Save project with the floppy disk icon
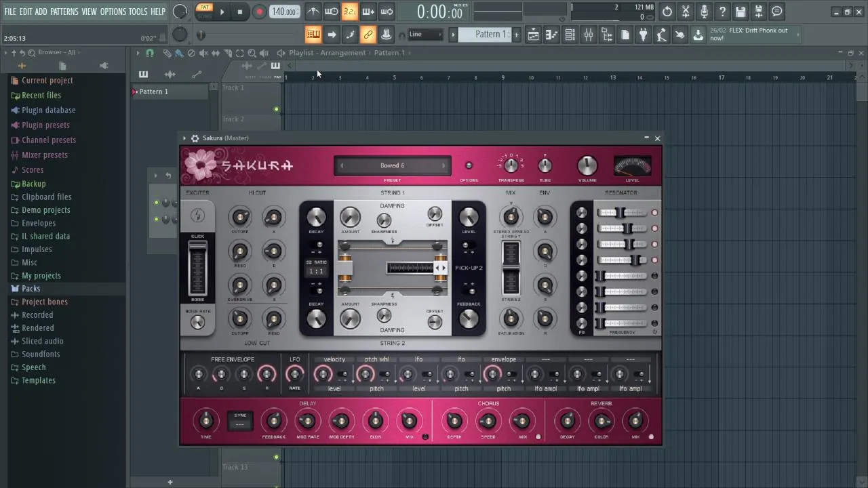The height and width of the screenshot is (488, 868). 741,12
